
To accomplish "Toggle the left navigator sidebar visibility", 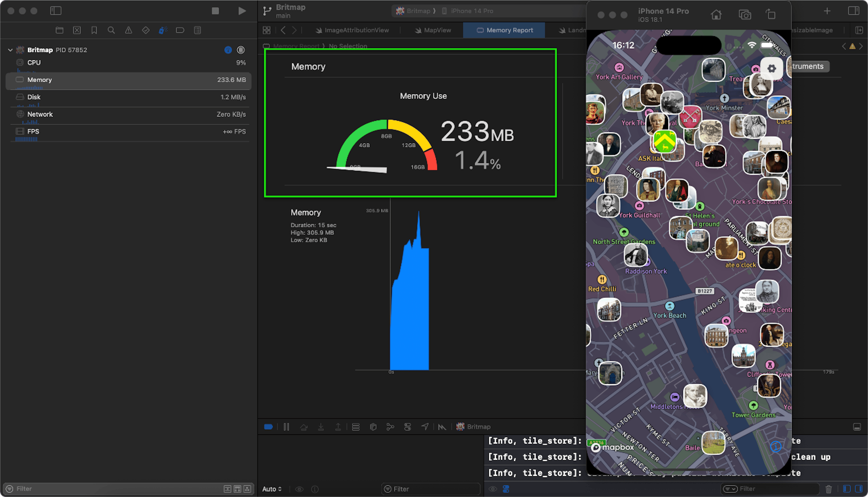I will point(56,11).
